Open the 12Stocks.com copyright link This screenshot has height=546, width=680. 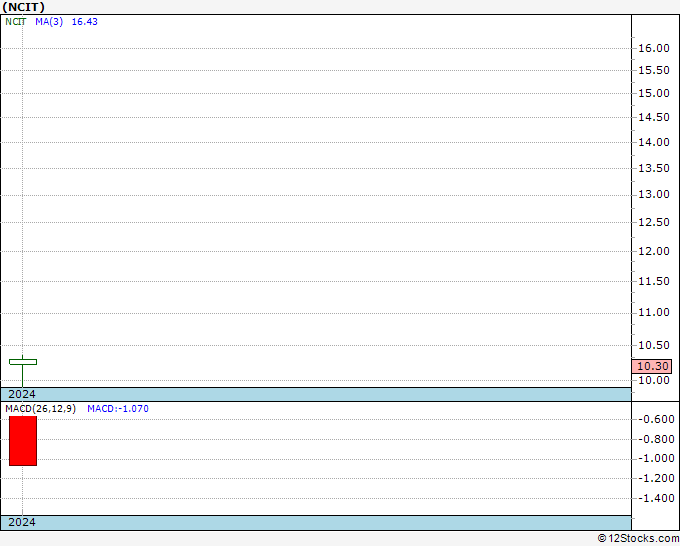tap(638, 539)
